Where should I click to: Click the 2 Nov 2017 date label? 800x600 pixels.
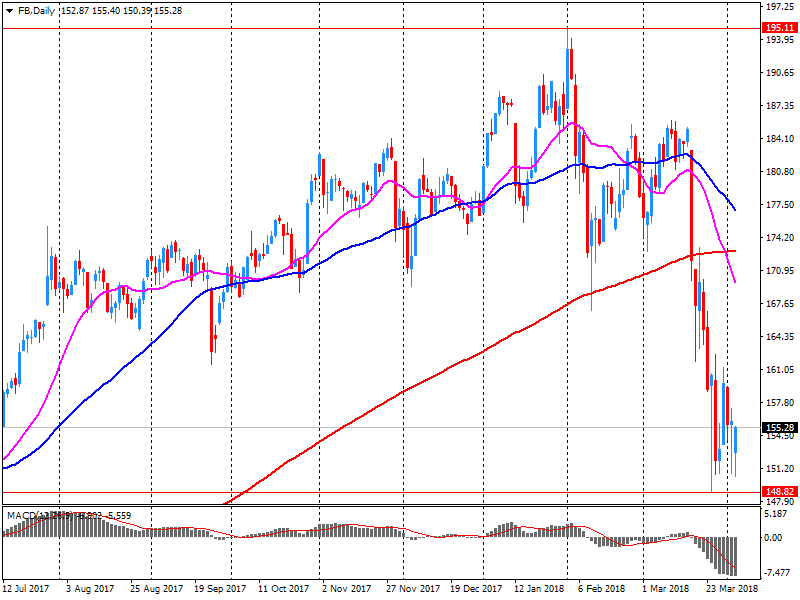[x=346, y=588]
